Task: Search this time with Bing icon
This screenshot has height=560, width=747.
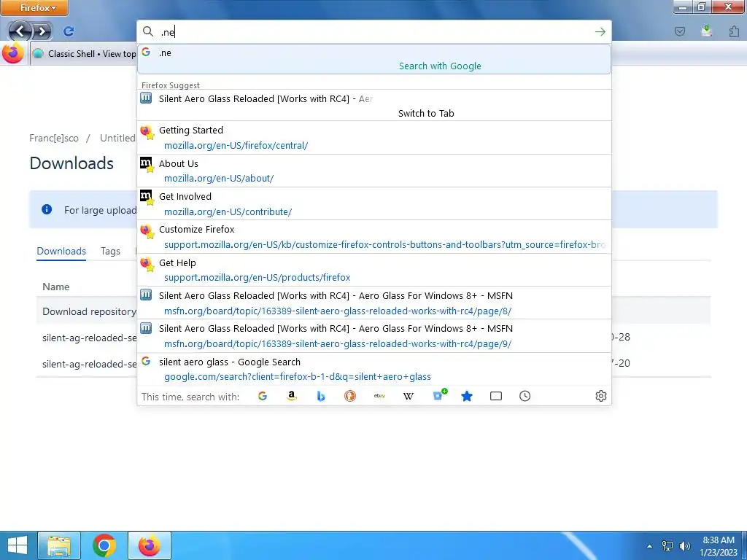Action: 321,396
